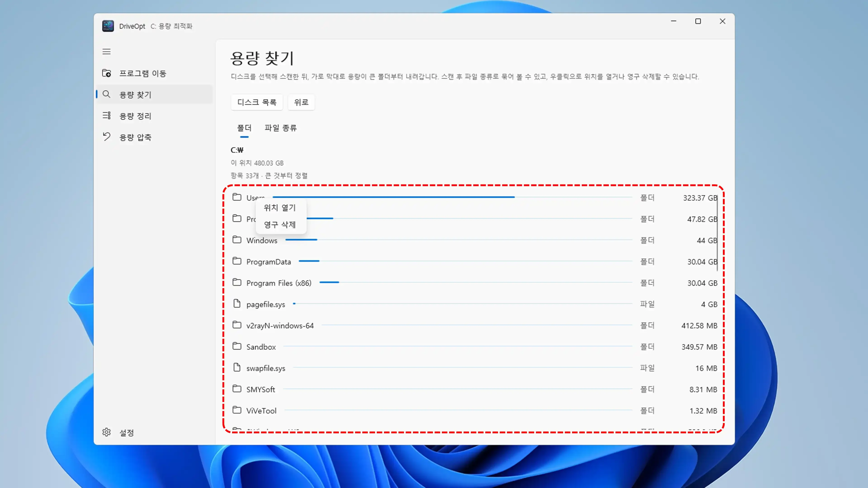This screenshot has height=488, width=868.
Task: Switch to the 폴더 tab
Action: (244, 128)
